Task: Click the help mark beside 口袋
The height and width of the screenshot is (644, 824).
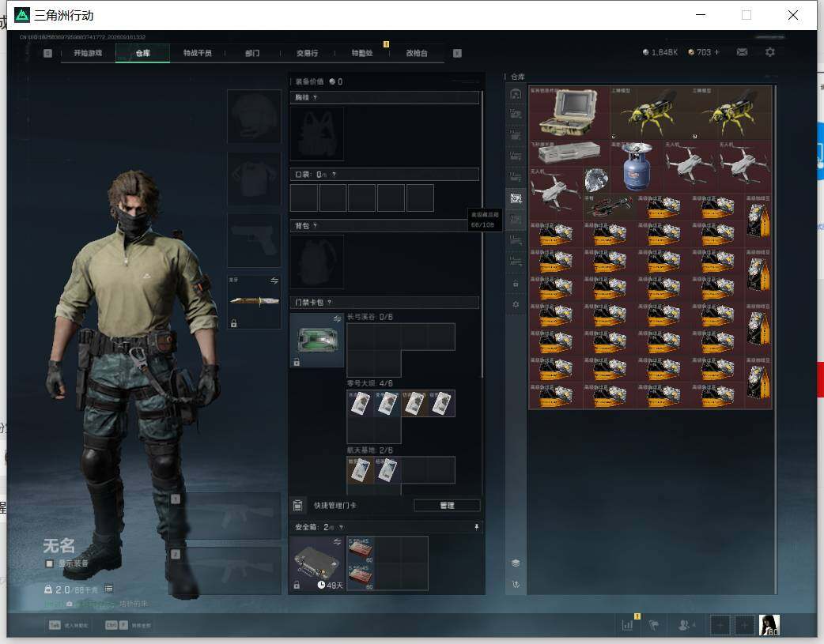Action: pyautogui.click(x=335, y=175)
